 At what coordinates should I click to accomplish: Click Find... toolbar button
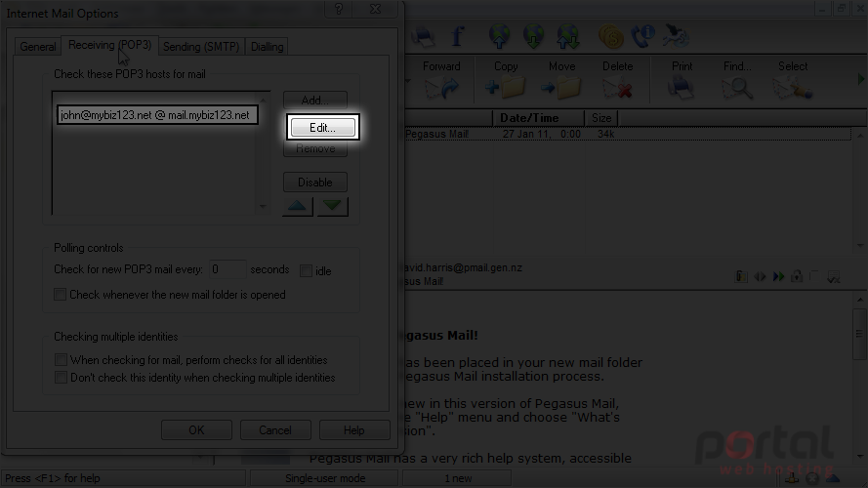click(737, 80)
